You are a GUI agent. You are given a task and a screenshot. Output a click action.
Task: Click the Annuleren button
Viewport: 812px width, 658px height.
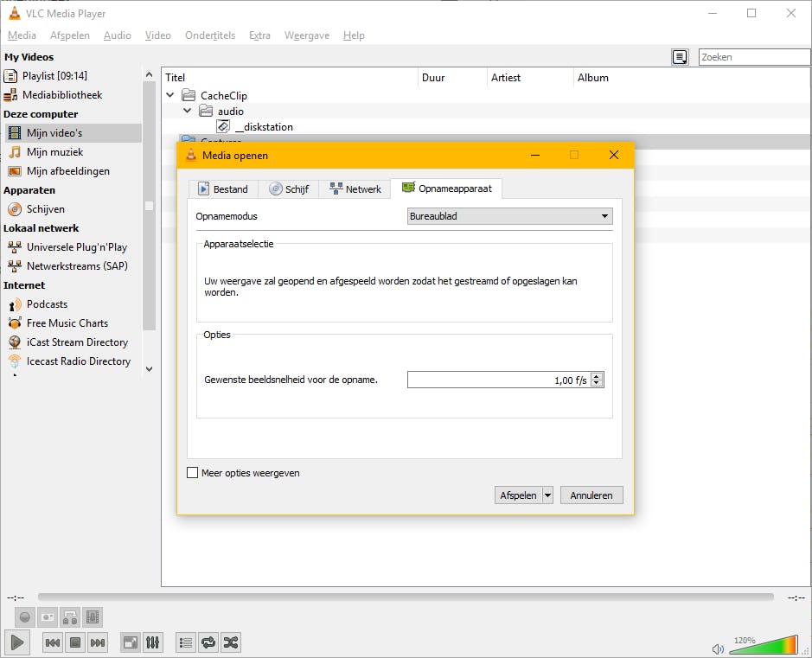591,495
